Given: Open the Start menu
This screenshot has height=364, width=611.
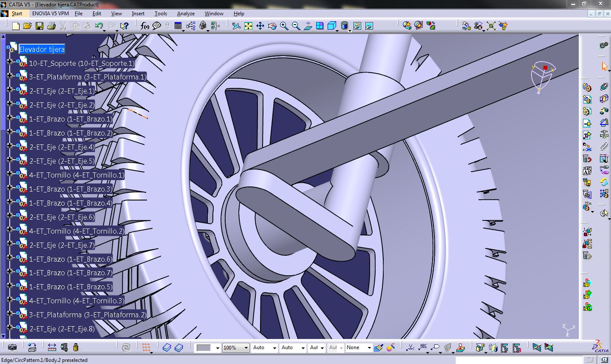Looking at the screenshot, I should (17, 14).
